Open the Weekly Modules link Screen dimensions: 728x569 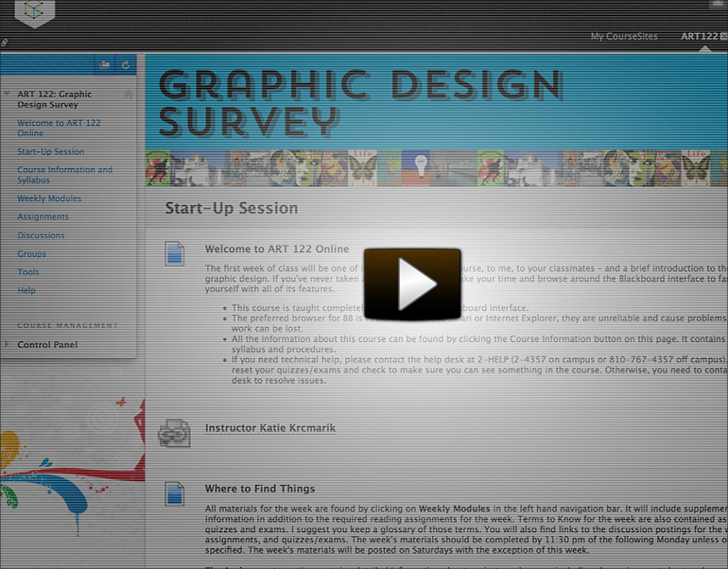(x=49, y=198)
